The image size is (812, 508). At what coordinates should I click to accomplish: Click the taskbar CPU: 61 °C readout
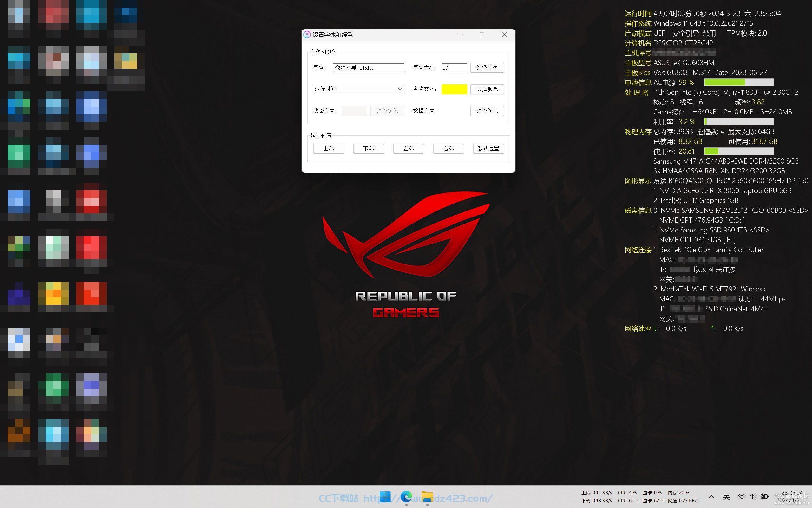[x=628, y=501]
